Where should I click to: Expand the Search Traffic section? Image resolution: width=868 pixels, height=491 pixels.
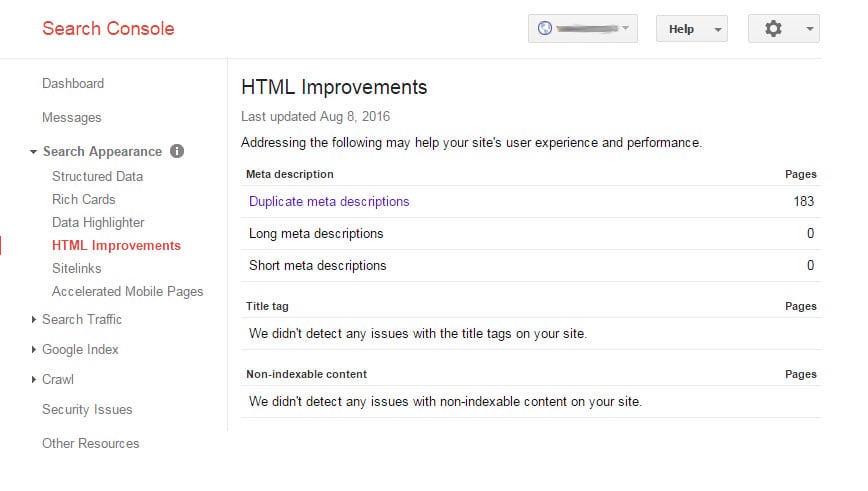34,319
